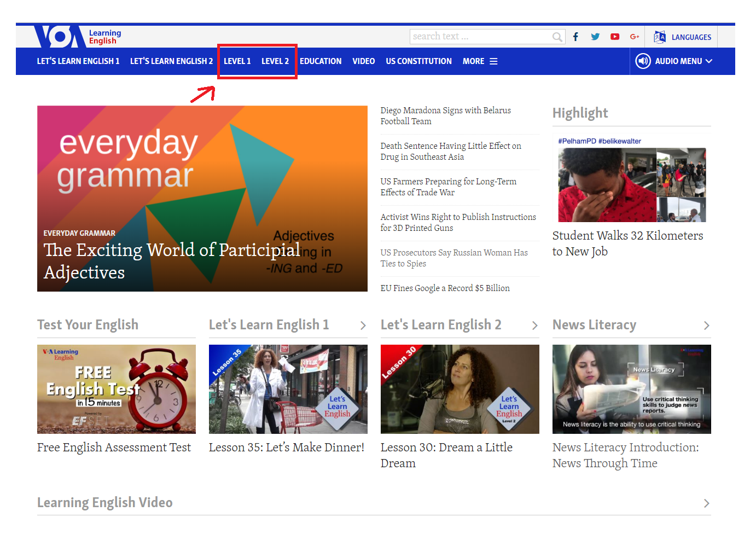Select Level 2 in navigation bar
The image size is (756, 546).
tap(275, 61)
